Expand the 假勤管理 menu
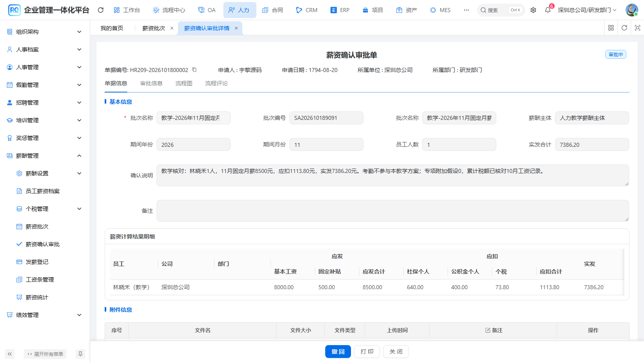This screenshot has width=644, height=362. (x=45, y=85)
